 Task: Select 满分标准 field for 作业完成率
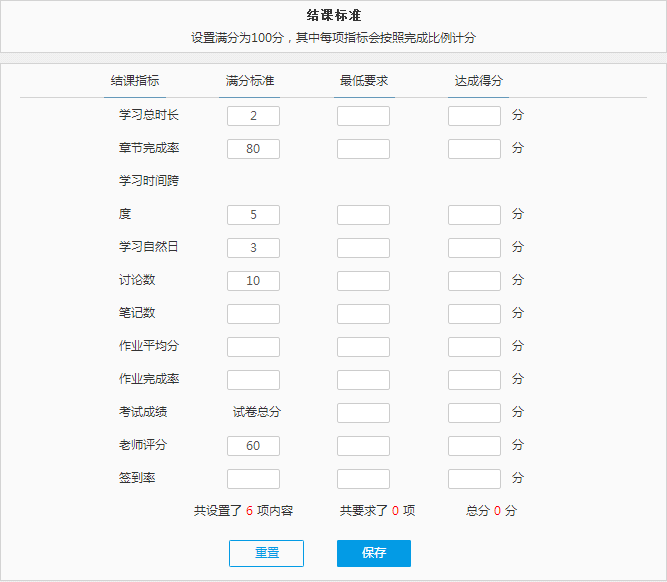[x=254, y=379]
